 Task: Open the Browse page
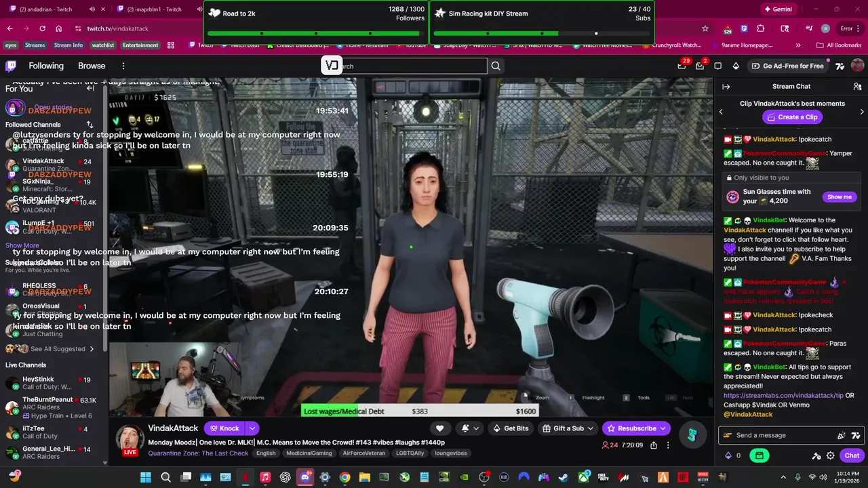[92, 66]
